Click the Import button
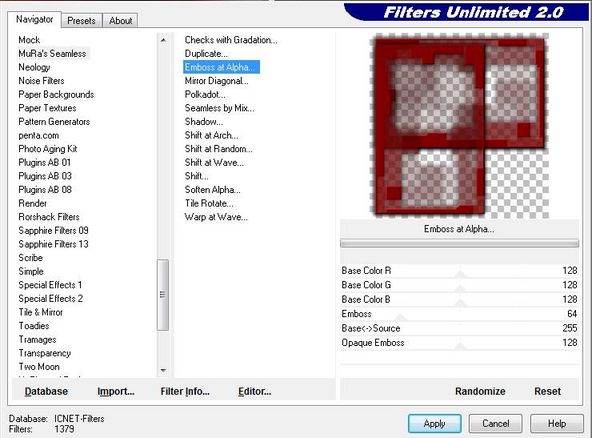 tap(116, 391)
